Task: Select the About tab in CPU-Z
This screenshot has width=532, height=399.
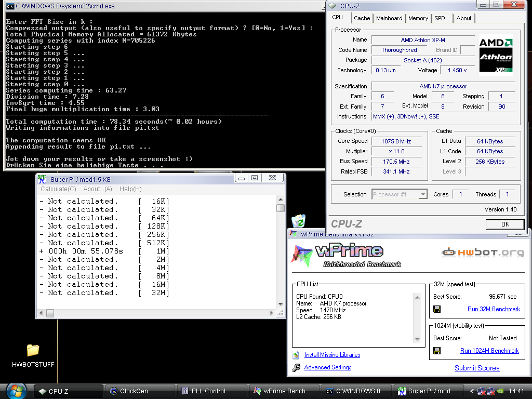Action: tap(464, 18)
